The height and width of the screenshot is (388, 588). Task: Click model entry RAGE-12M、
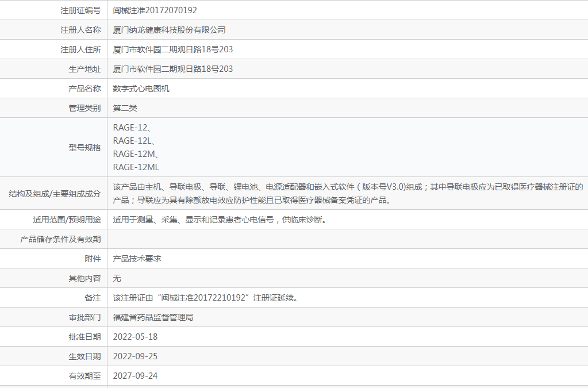coord(136,153)
